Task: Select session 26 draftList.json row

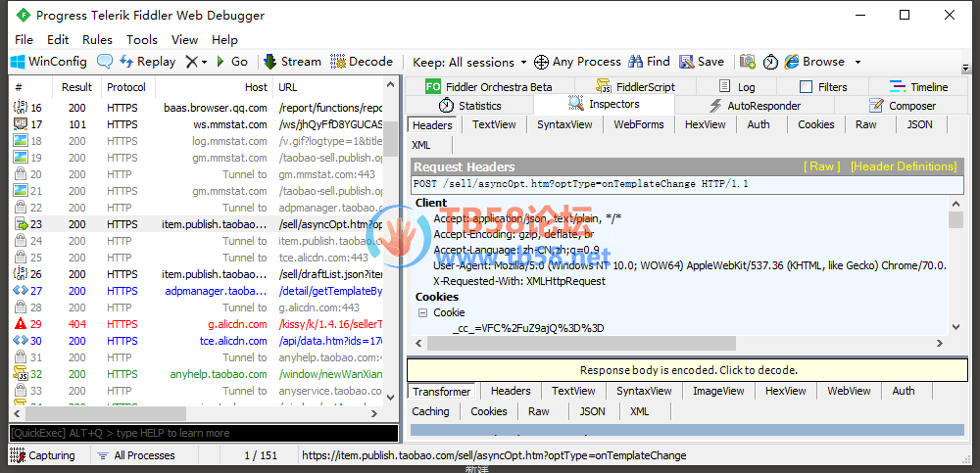Action: coord(198,273)
